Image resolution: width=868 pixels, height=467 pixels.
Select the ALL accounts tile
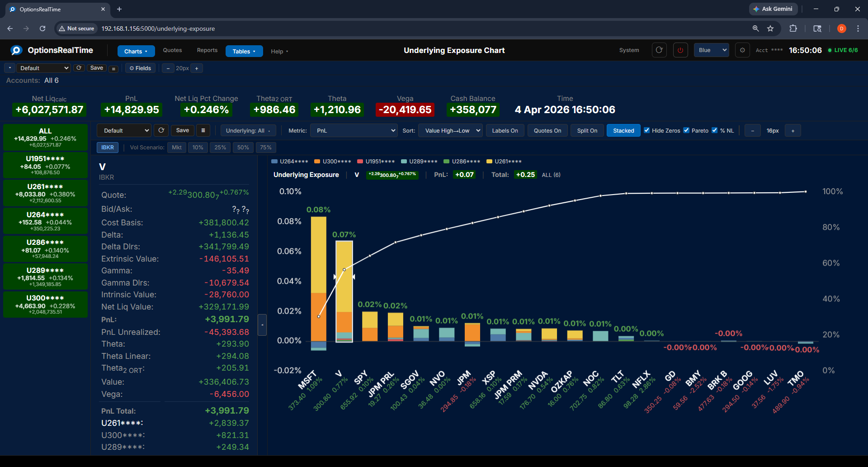45,137
